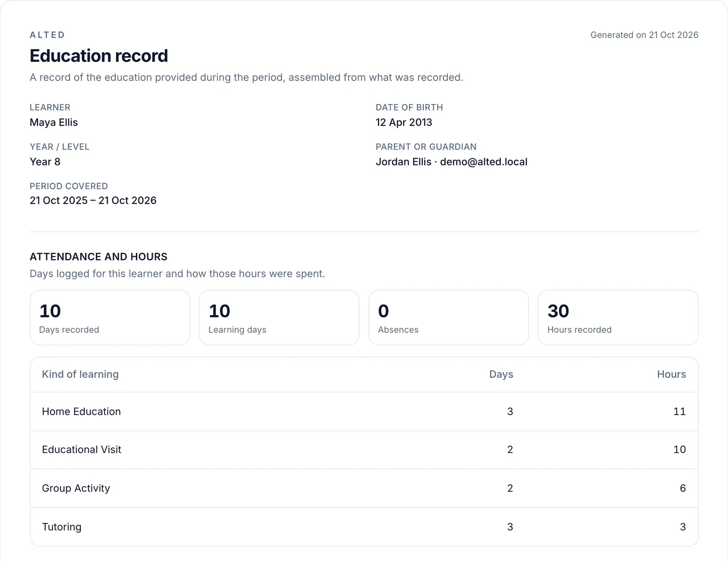Click the Year 8 level value
Viewport: 728px width, 562px height.
[45, 162]
